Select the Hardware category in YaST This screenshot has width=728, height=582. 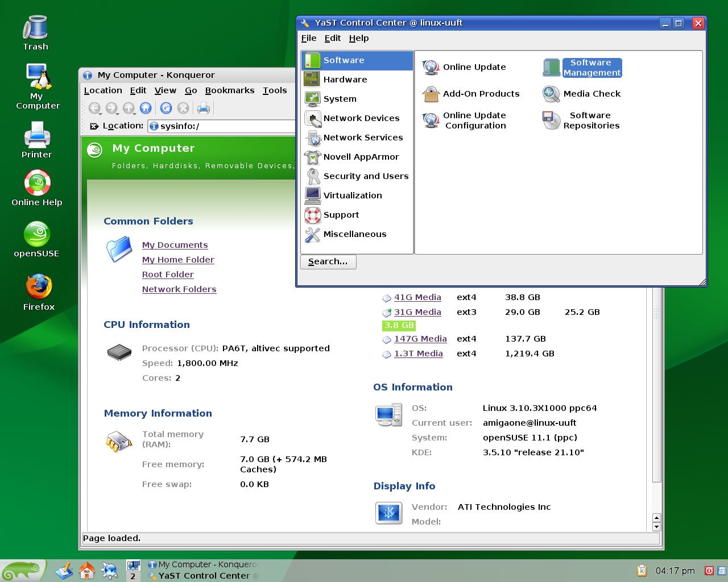point(357,80)
